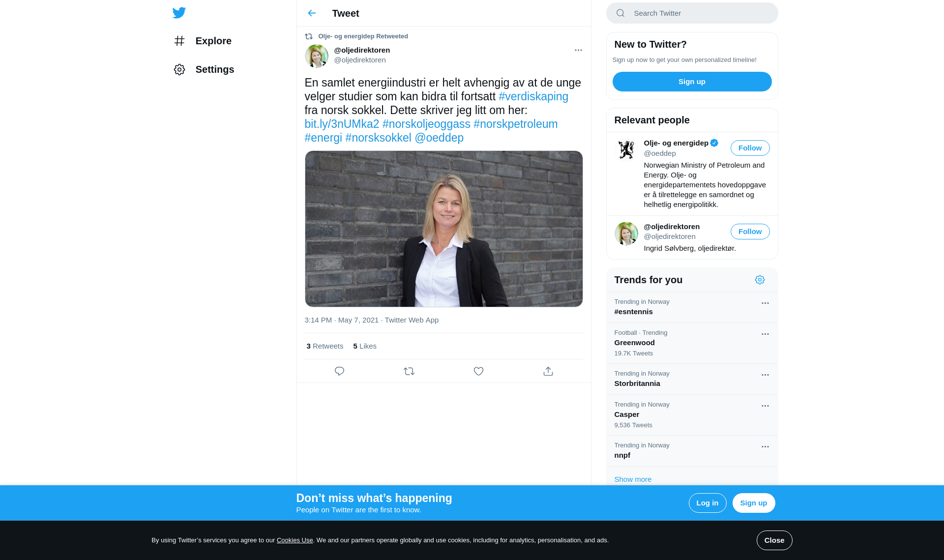Retweet using the retweet icon below the tweet

409,371
